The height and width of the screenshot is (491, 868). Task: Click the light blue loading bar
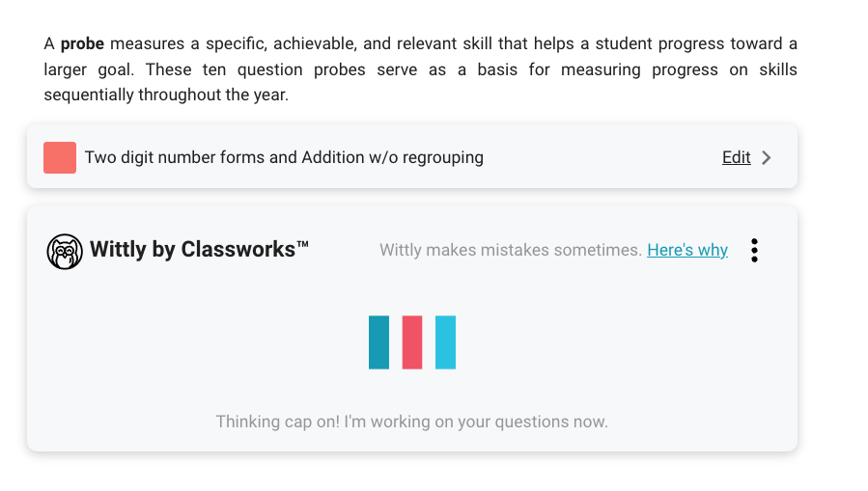pos(446,342)
